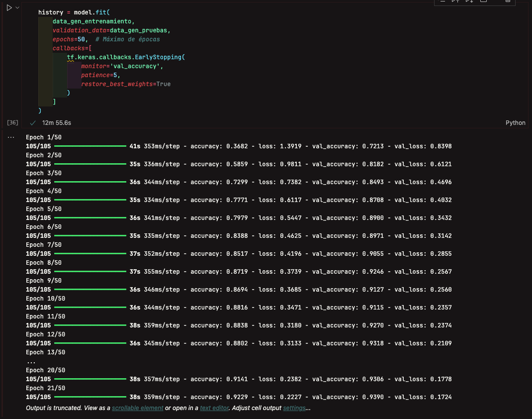532x419 pixels.
Task: Click '41s 353ms/step' timing text
Action: click(155, 146)
